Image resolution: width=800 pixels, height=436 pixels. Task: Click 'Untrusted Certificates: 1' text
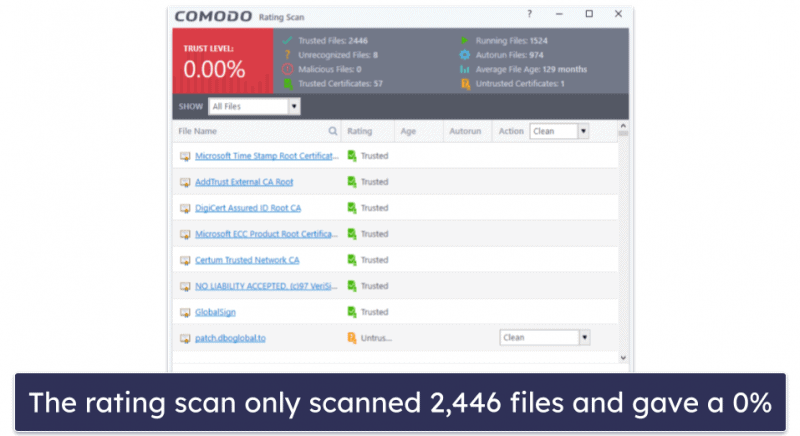coord(520,84)
